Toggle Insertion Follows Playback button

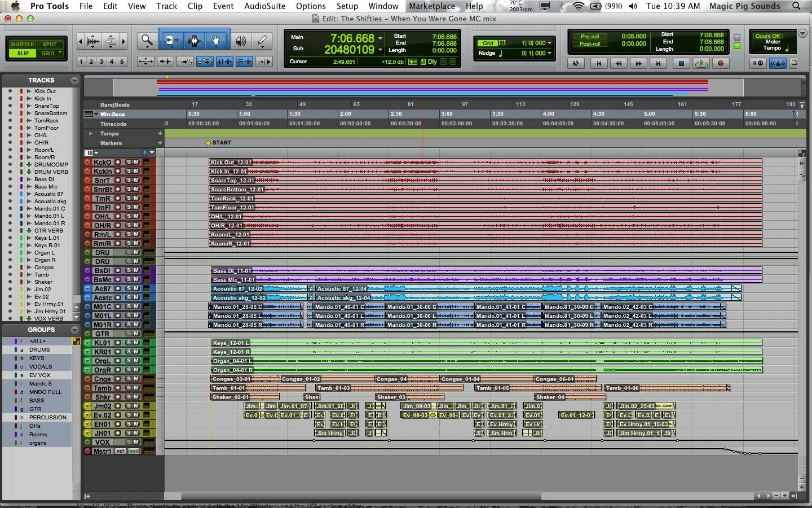(264, 62)
